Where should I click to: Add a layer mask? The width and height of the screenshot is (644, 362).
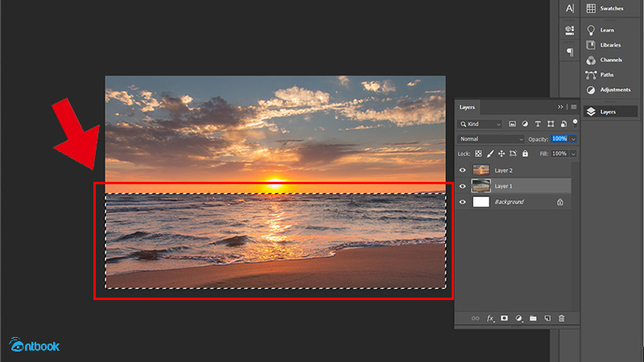[505, 318]
